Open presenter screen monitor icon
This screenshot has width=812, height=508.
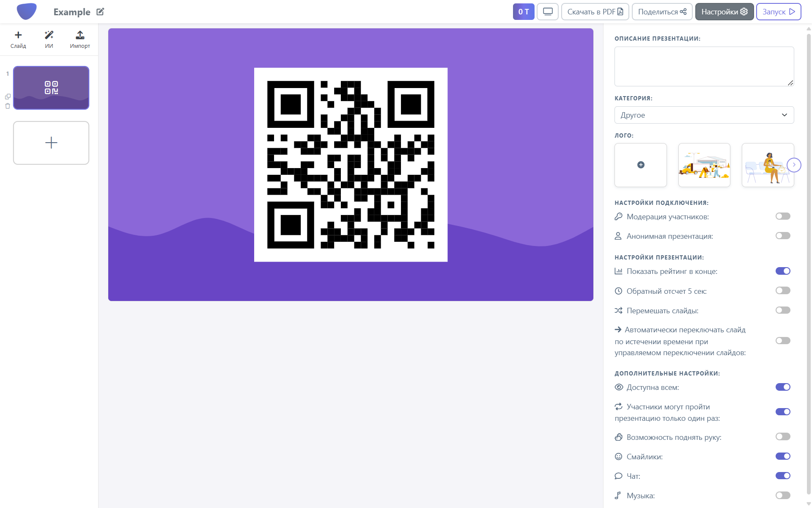click(548, 12)
